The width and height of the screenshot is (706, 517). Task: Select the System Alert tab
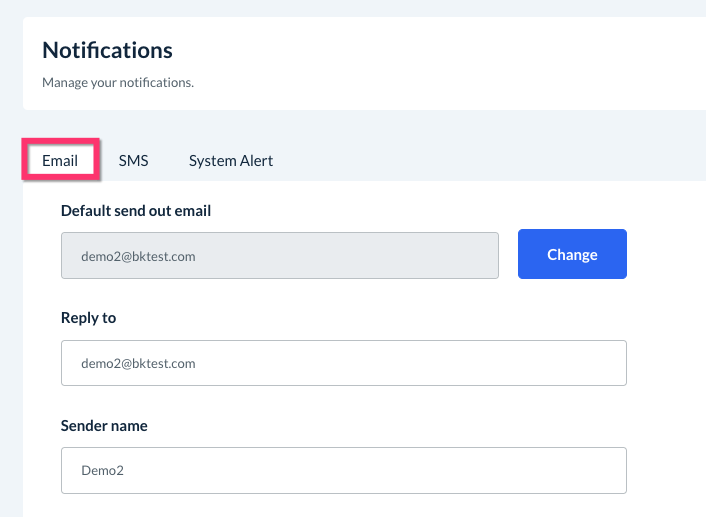[x=231, y=160]
